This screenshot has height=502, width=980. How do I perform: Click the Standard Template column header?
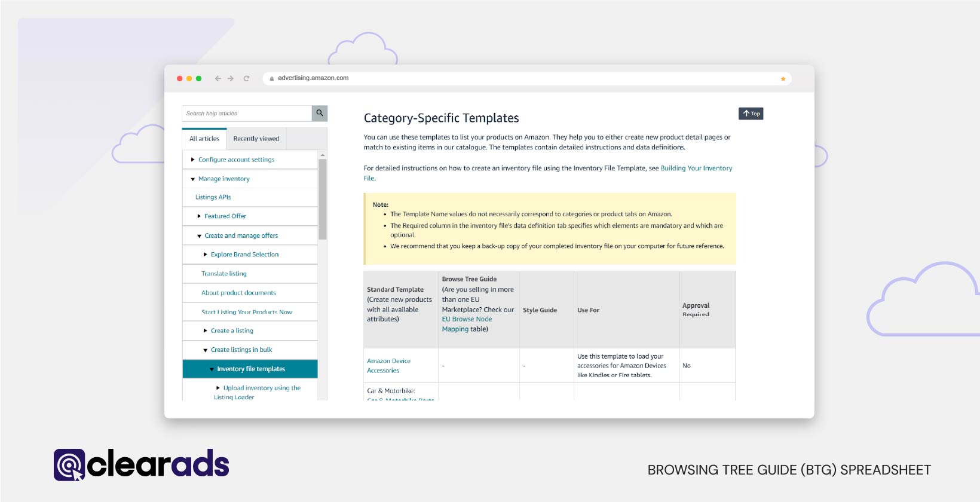pos(401,310)
